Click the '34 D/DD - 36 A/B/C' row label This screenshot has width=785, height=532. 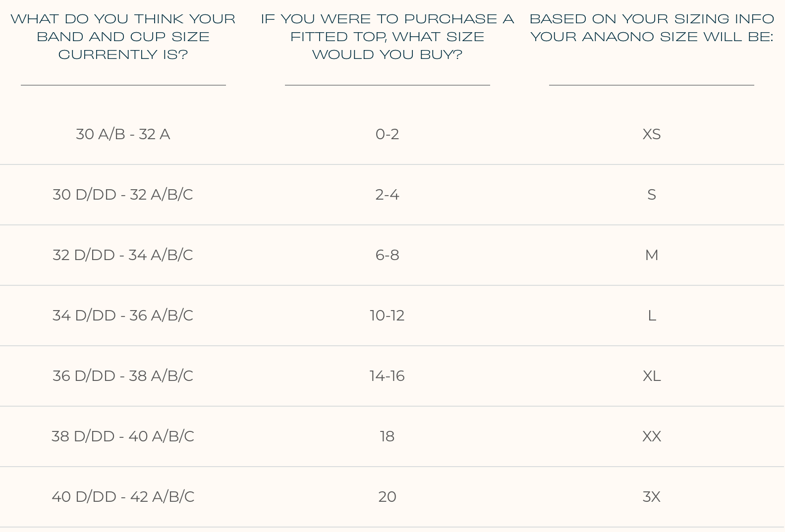pyautogui.click(x=123, y=316)
